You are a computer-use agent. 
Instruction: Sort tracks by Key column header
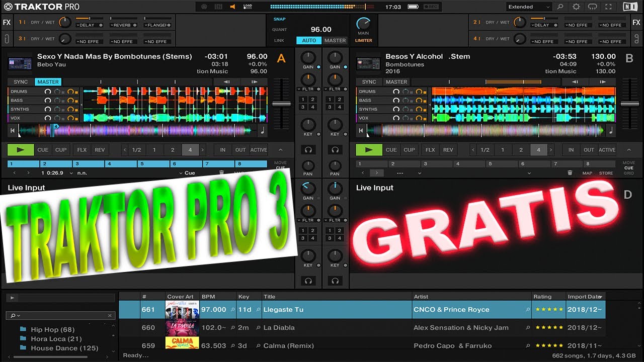pyautogui.click(x=249, y=297)
